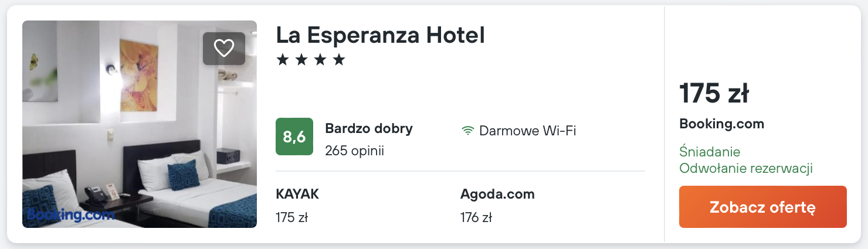
Task: Click the Odwołanie rezerwacji cancellation label
Action: point(745,169)
